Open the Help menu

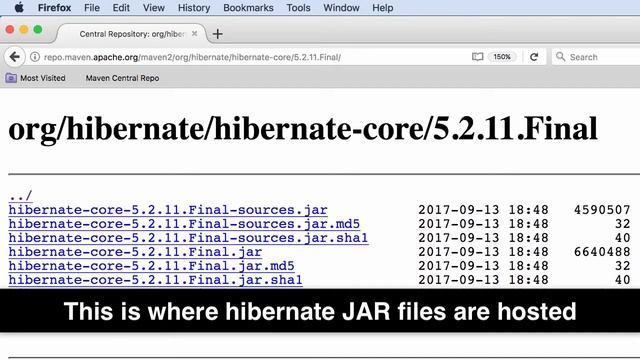[382, 8]
